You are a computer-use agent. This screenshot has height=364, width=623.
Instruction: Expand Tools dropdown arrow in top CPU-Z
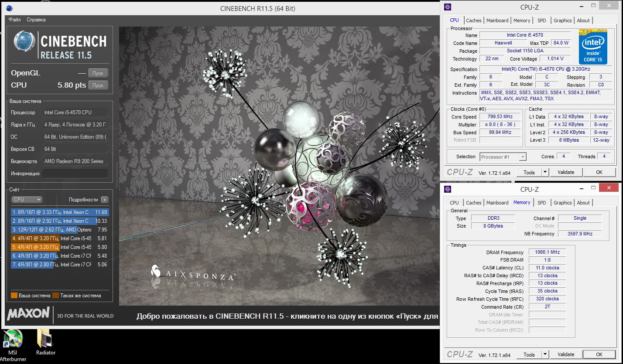click(545, 172)
